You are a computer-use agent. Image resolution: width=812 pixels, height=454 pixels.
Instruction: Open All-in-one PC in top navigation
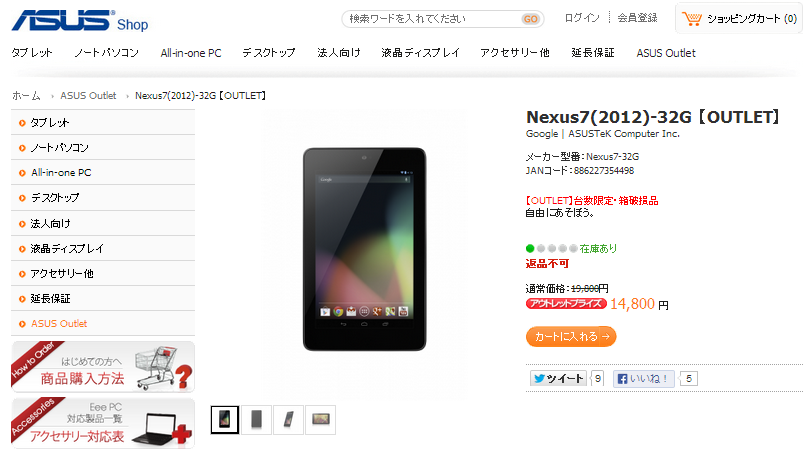coord(191,53)
